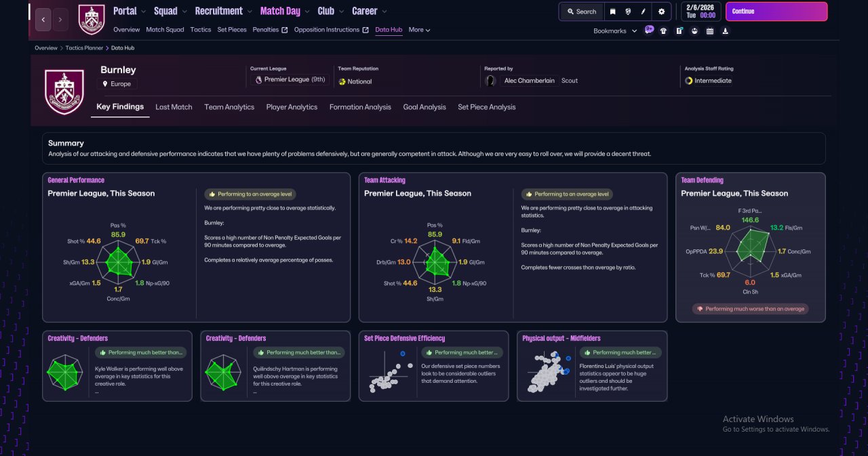Screen dimensions: 868x456
Task: Select the Premier League logo icon
Action: pos(258,80)
